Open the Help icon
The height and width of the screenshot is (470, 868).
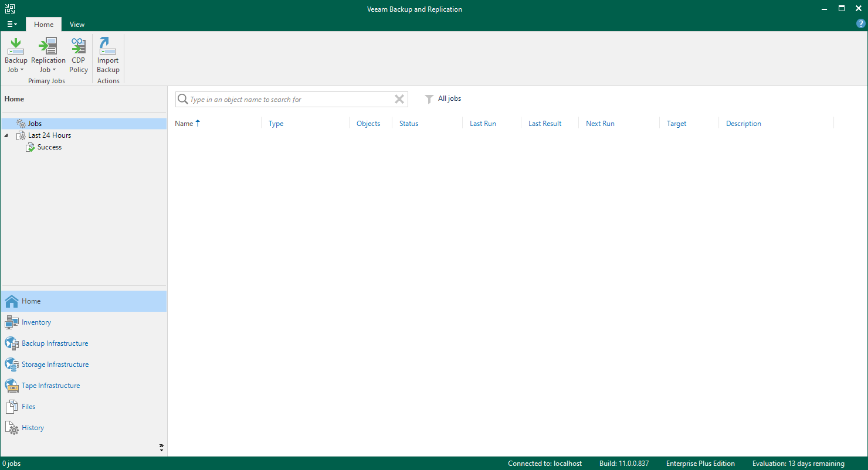point(861,24)
